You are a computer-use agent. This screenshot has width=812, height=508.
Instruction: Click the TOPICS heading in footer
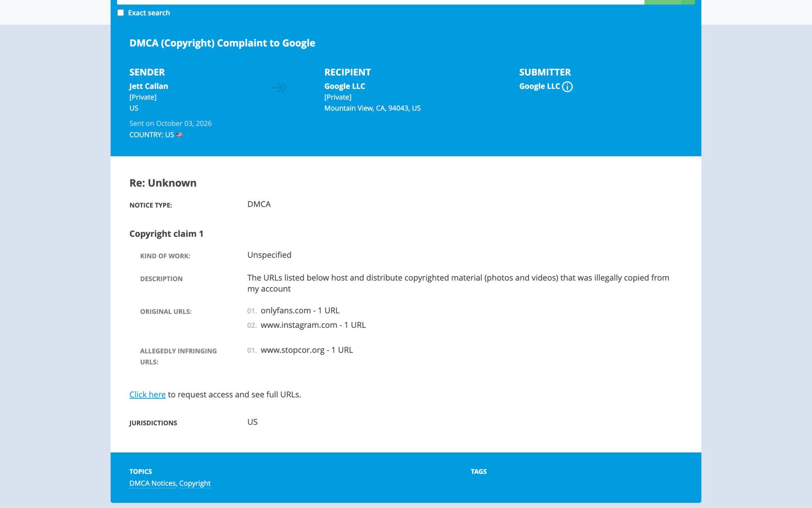[140, 471]
